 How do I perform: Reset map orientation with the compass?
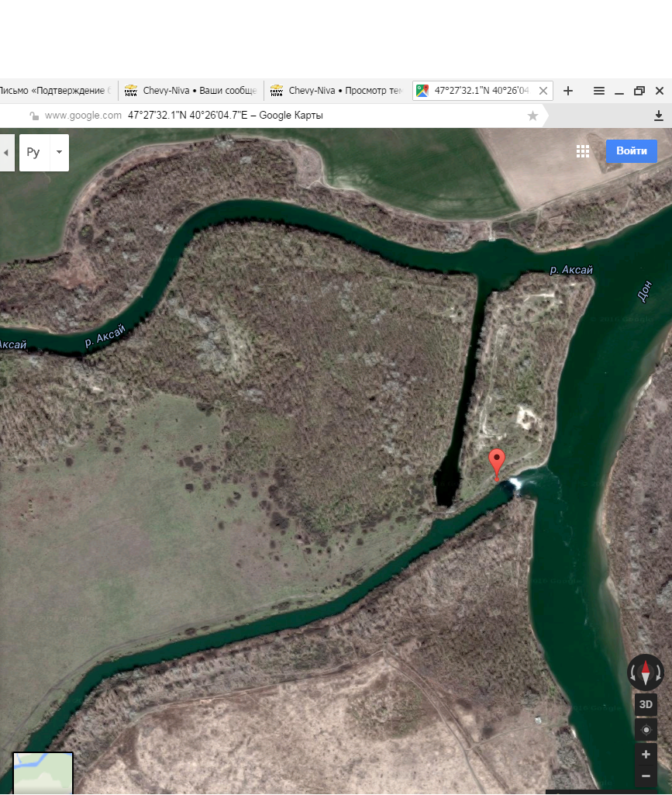645,672
